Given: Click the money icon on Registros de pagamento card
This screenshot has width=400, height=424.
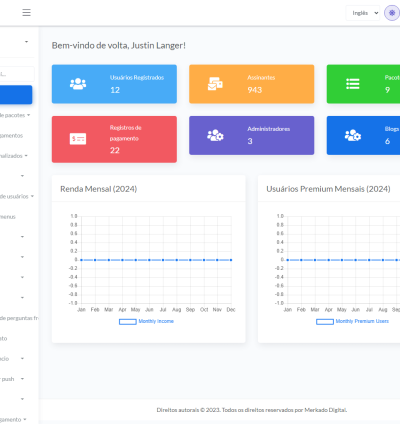Looking at the screenshot, I should (x=78, y=139).
